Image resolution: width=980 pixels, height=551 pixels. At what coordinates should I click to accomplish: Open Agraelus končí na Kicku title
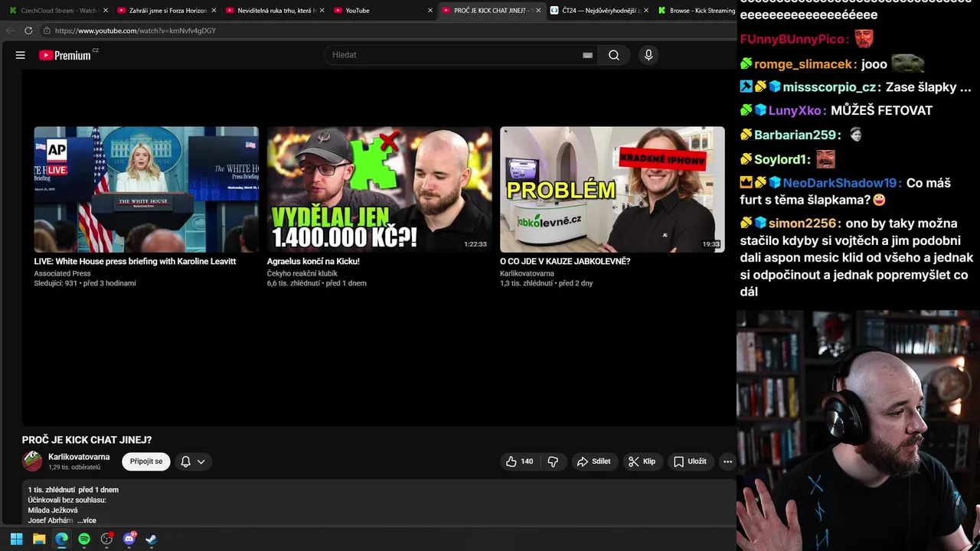pos(313,262)
